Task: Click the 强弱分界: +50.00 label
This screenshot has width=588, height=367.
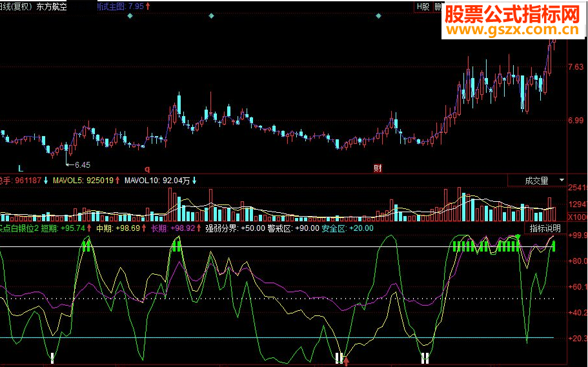Action: pos(235,228)
